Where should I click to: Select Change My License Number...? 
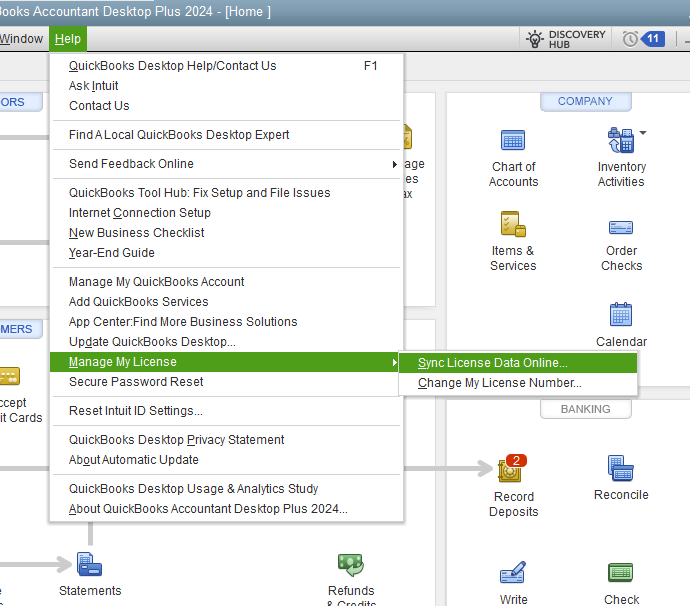[x=518, y=383]
